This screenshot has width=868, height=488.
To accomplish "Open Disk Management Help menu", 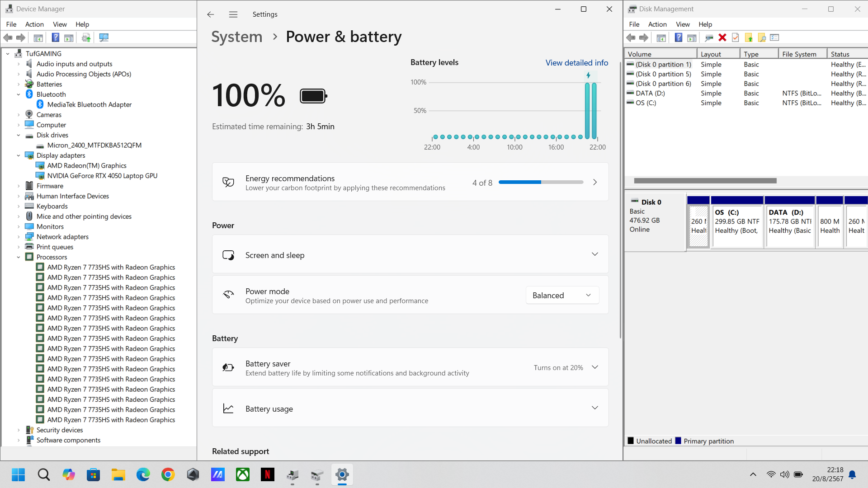I will [705, 24].
